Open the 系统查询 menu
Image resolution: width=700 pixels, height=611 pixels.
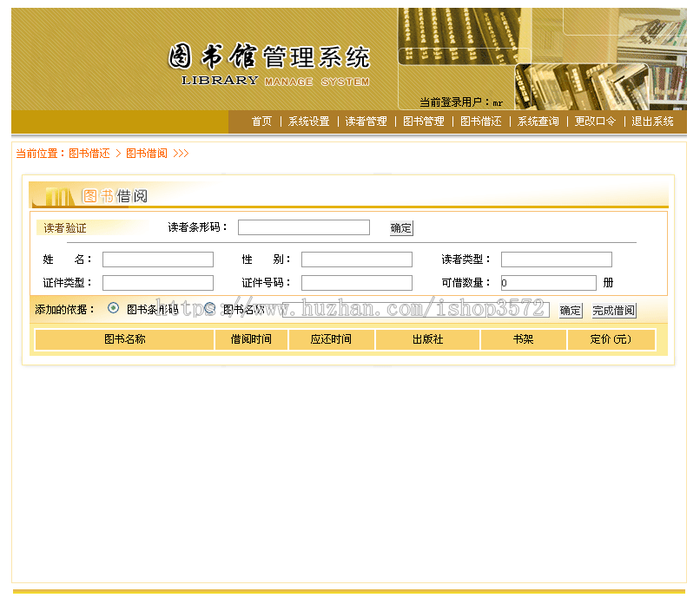click(x=538, y=122)
